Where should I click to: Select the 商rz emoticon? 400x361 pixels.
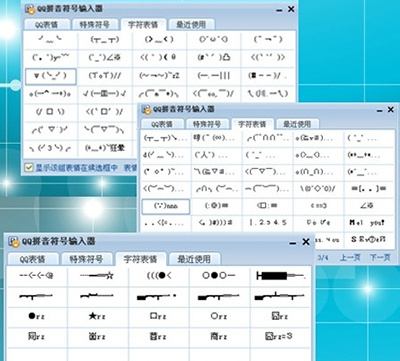point(219,336)
